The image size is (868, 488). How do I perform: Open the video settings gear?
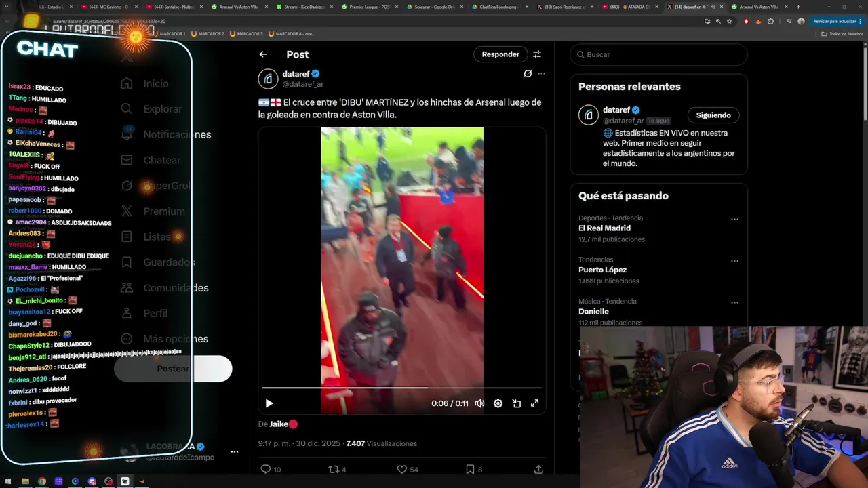(x=498, y=403)
